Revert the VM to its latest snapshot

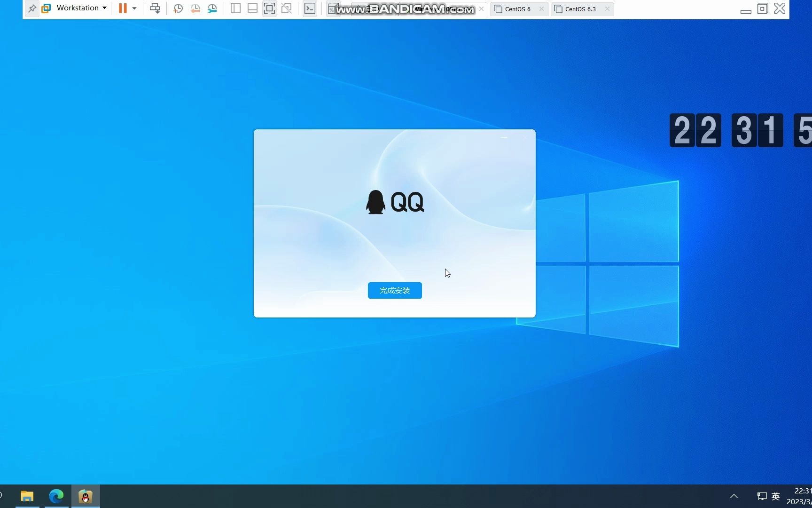coord(195,8)
